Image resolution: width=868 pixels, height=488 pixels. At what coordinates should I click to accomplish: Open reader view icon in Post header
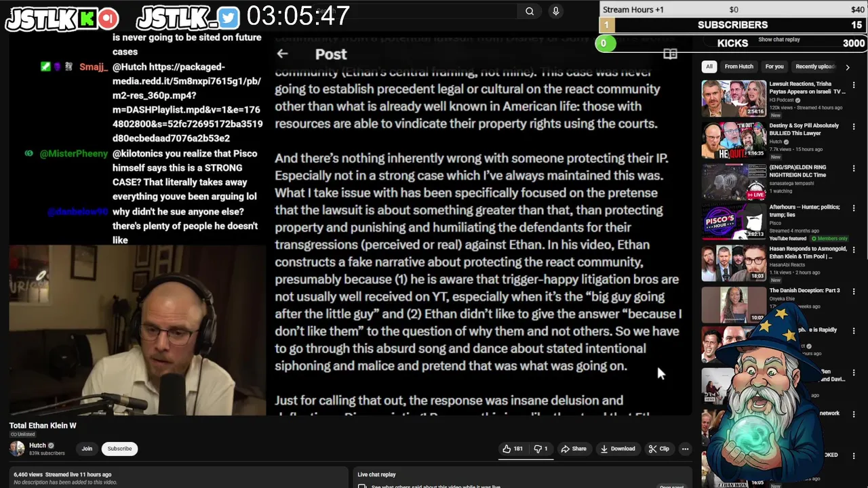[670, 54]
